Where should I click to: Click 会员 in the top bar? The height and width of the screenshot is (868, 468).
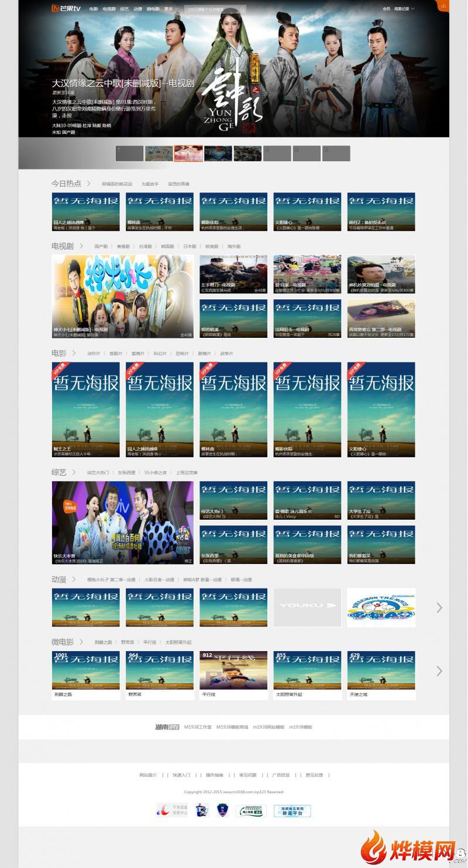tap(386, 9)
